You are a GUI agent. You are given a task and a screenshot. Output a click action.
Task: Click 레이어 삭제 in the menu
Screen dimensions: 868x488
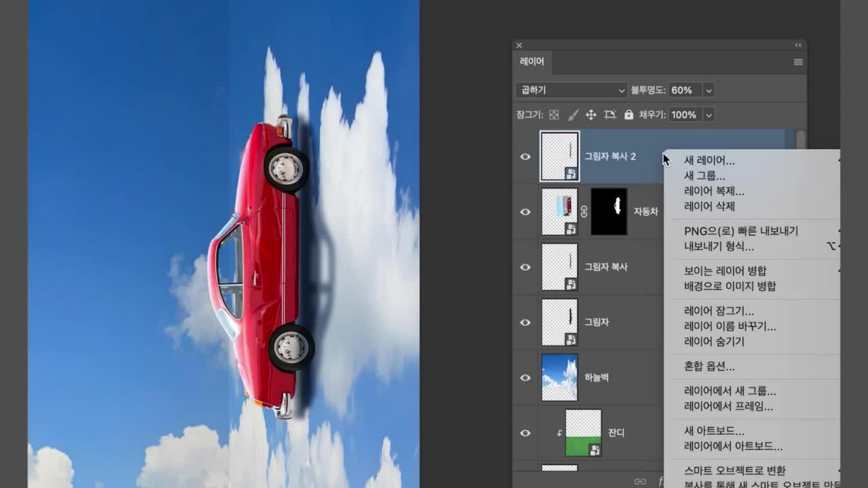click(x=709, y=206)
